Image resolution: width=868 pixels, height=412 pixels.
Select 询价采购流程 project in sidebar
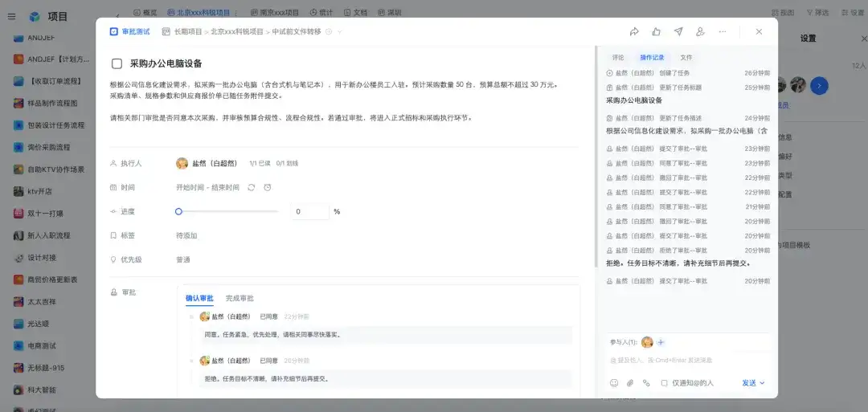(49, 148)
